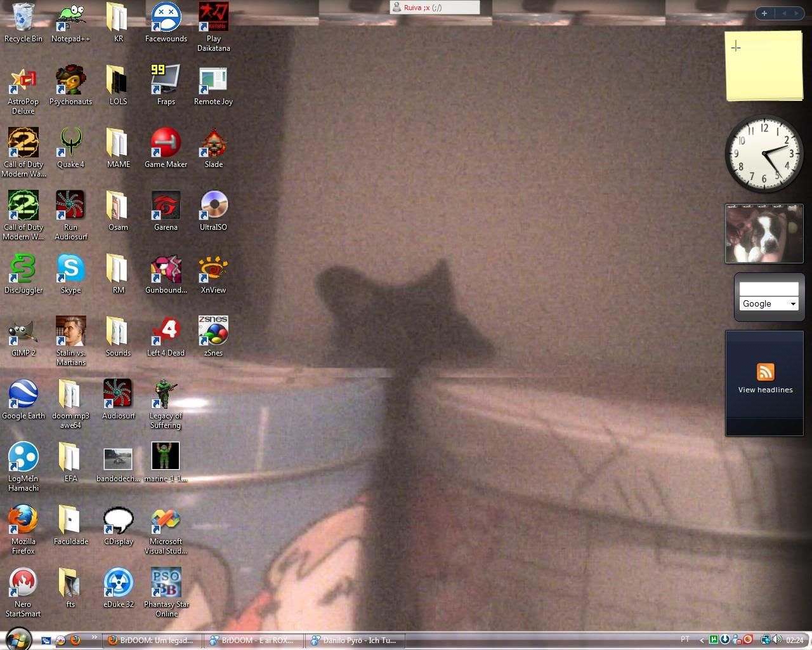Image resolution: width=812 pixels, height=650 pixels.
Task: Select the Play Daikatana shortcut
Action: pyautogui.click(x=213, y=27)
